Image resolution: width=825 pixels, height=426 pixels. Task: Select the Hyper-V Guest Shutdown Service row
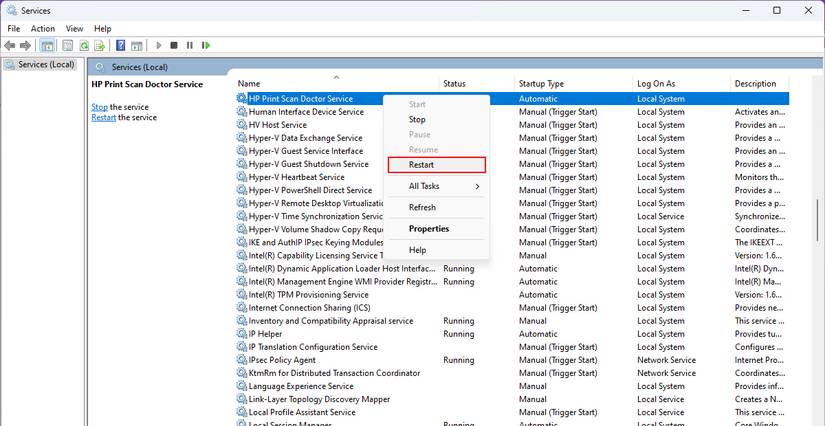pyautogui.click(x=511, y=164)
